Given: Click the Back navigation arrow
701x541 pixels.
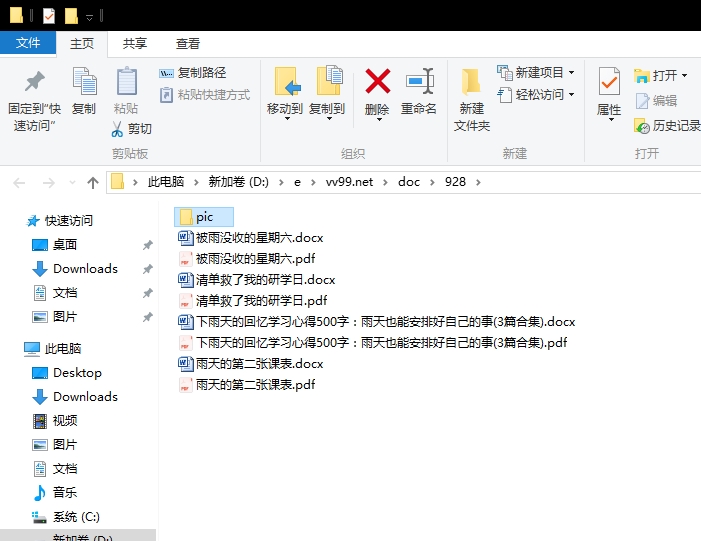Looking at the screenshot, I should [x=19, y=182].
